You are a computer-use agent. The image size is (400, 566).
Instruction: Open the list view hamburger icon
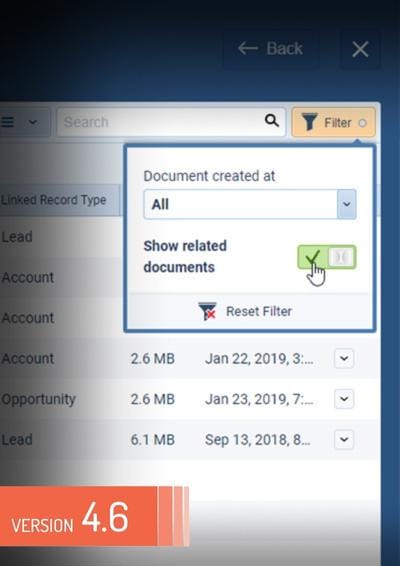[7, 122]
